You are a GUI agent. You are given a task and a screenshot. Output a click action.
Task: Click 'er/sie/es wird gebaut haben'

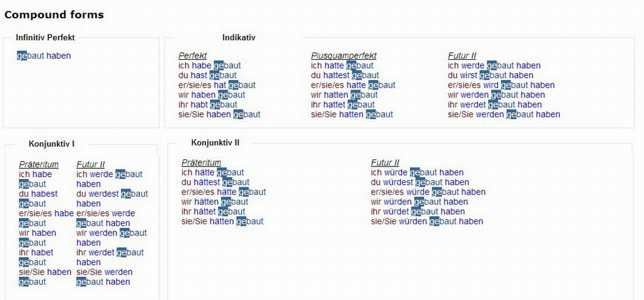click(501, 85)
